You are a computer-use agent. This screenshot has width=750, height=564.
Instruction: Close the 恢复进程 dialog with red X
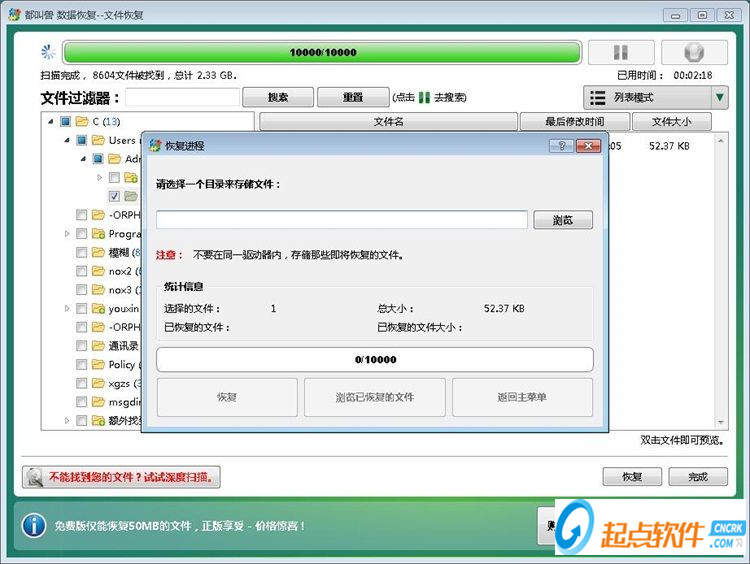(588, 146)
